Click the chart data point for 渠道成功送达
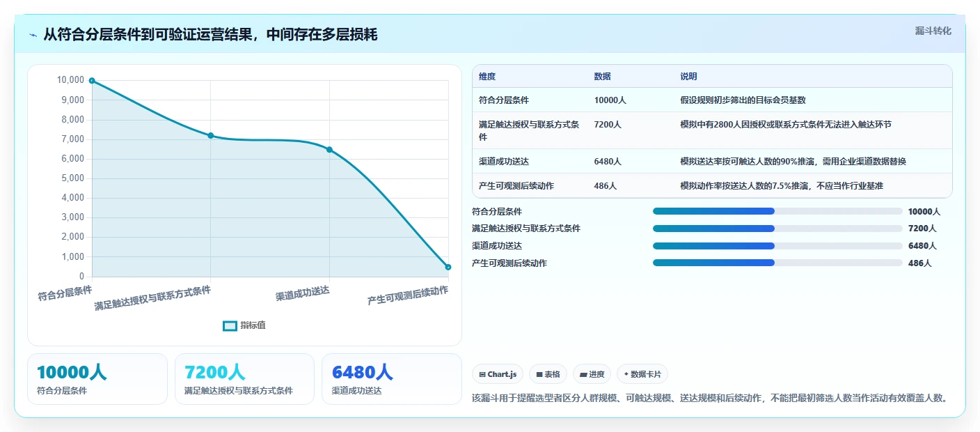 click(x=329, y=150)
